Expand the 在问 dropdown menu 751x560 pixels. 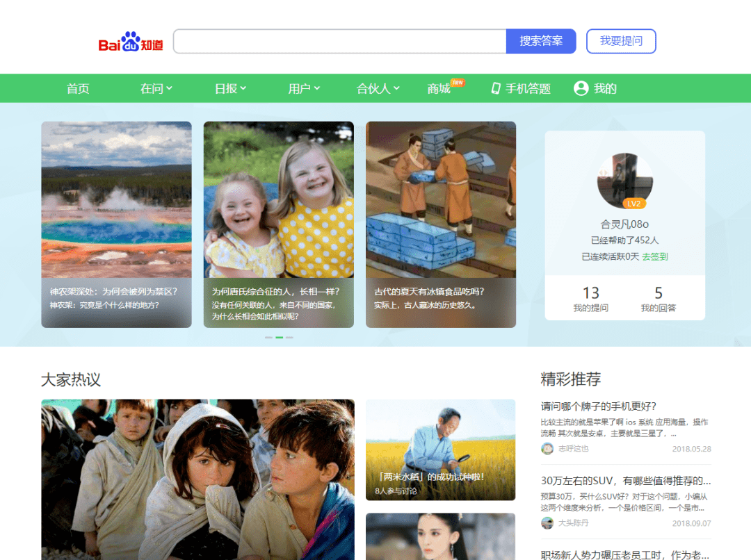[x=156, y=88]
